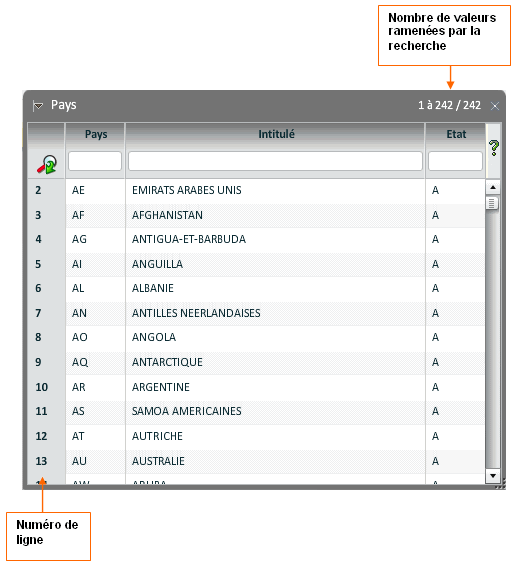Click the Pays column filter field
This screenshot has height=566, width=517.
point(95,161)
